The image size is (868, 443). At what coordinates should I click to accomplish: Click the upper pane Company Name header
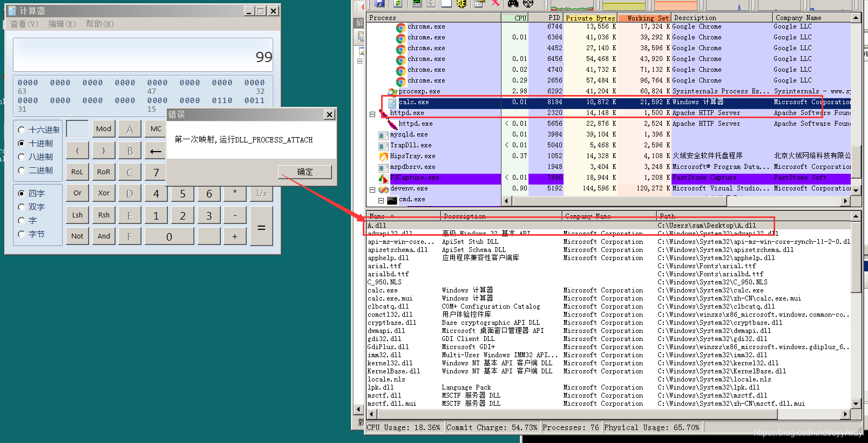pos(811,18)
